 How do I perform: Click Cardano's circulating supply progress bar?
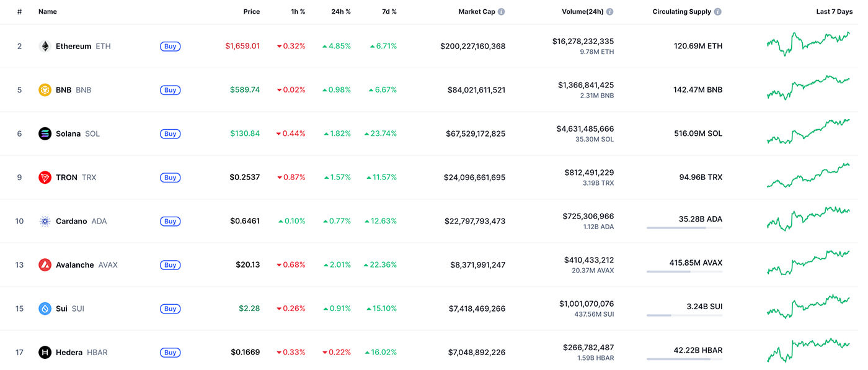(x=684, y=228)
